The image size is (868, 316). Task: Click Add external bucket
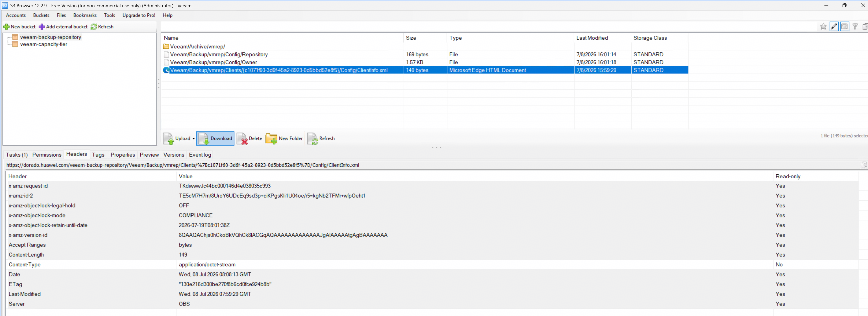(63, 26)
